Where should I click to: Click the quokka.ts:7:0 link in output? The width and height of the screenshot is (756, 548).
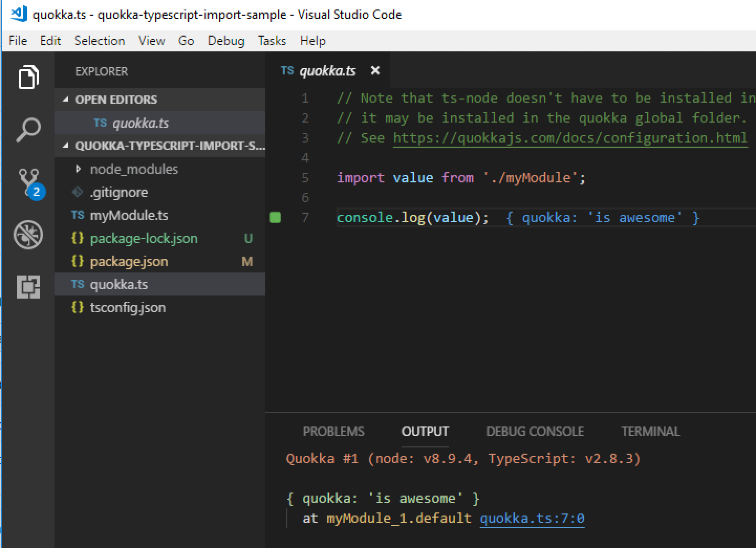pyautogui.click(x=532, y=518)
